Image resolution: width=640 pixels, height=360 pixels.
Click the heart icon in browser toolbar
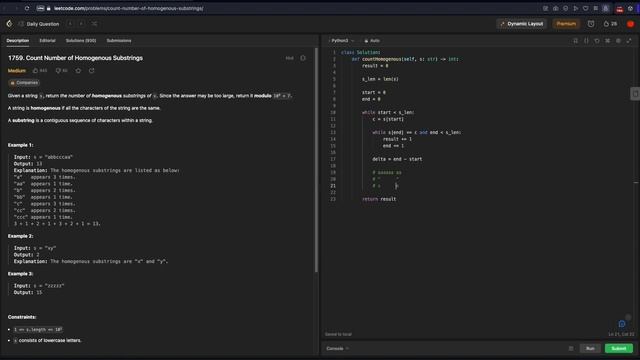(585, 8)
